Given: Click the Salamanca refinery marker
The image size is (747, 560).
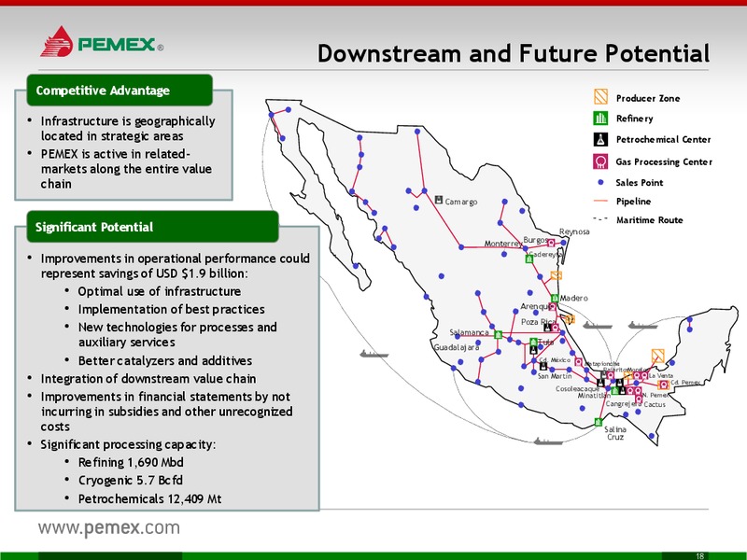Looking at the screenshot, I should pos(498,335).
